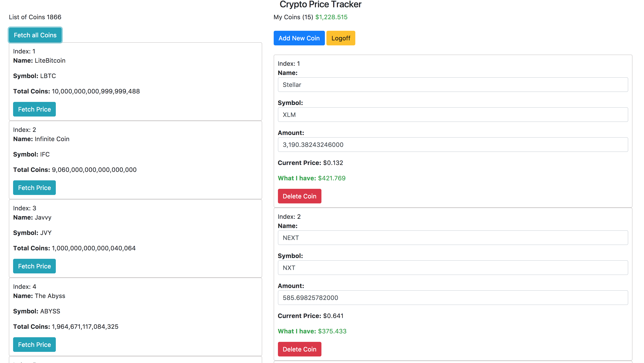Click the yellow Logoff button

pos(341,38)
